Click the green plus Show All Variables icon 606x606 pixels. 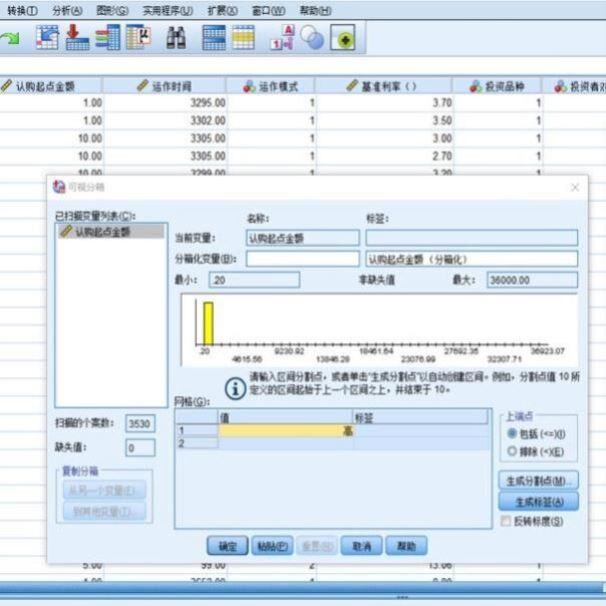[x=343, y=37]
